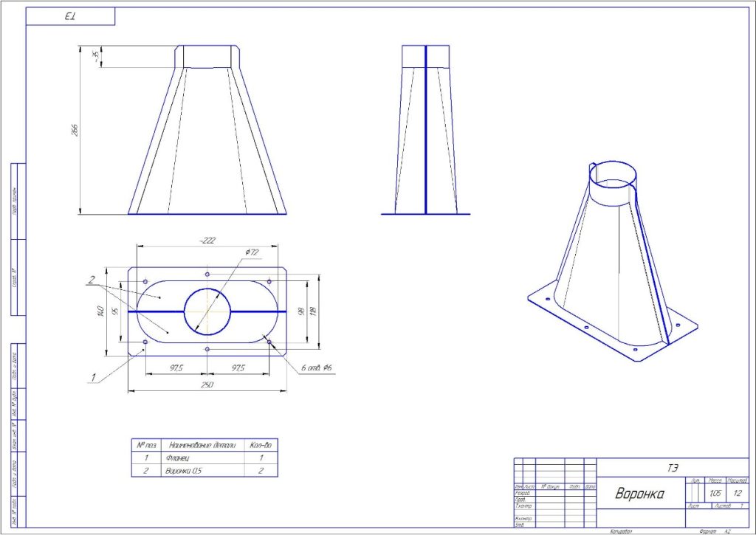Screen dimensions: 756x535
Task: Click the central circle in the top view
Action: coord(207,311)
